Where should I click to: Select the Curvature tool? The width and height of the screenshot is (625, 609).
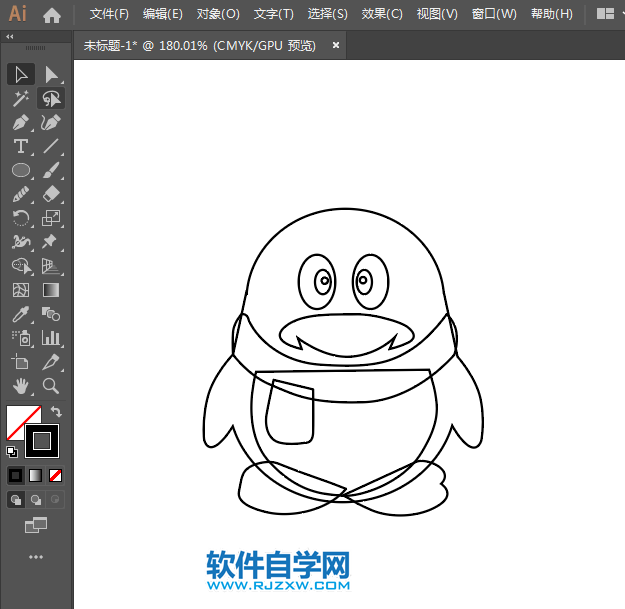[51, 122]
